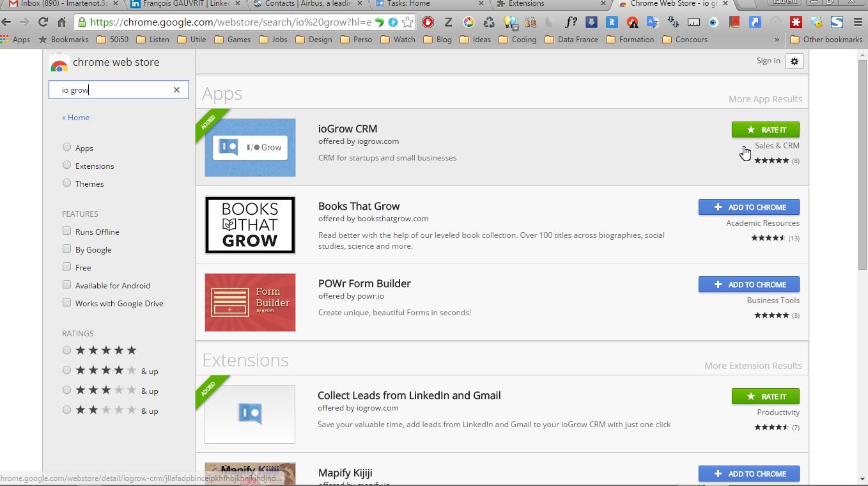Filter by five star rating

66,350
